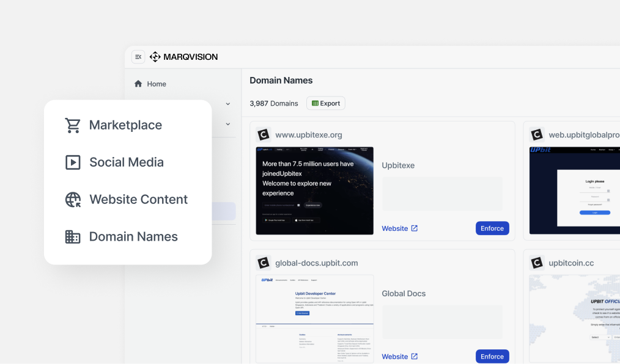Click the Website Content globe icon
620x364 pixels.
point(73,199)
